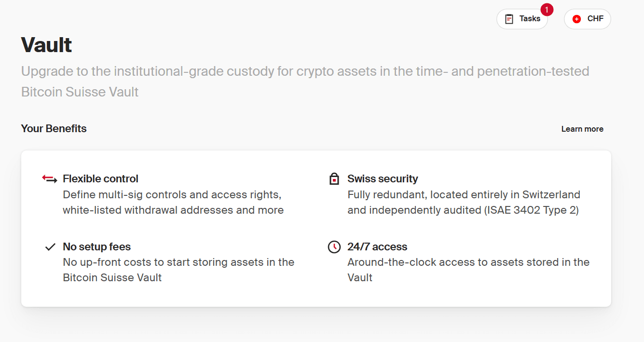
Task: Click the No setup fees checkmark icon
Action: [50, 247]
